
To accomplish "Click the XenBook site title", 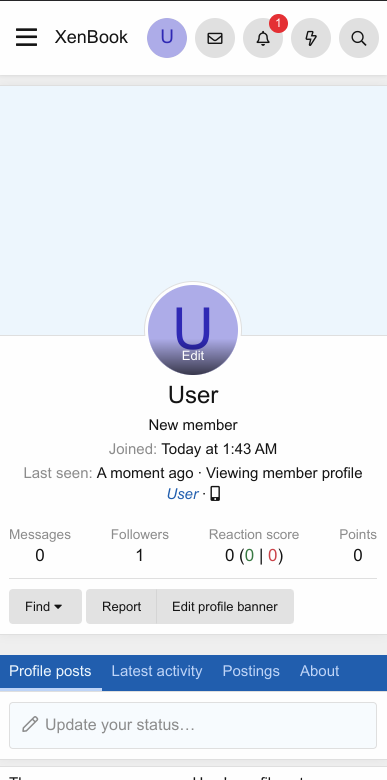I will (x=91, y=37).
